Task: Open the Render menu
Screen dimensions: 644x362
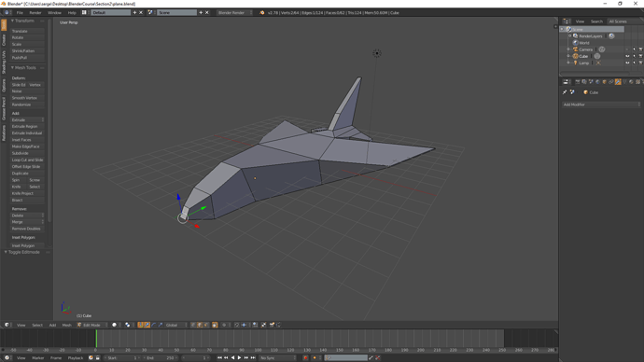Action: [x=35, y=13]
